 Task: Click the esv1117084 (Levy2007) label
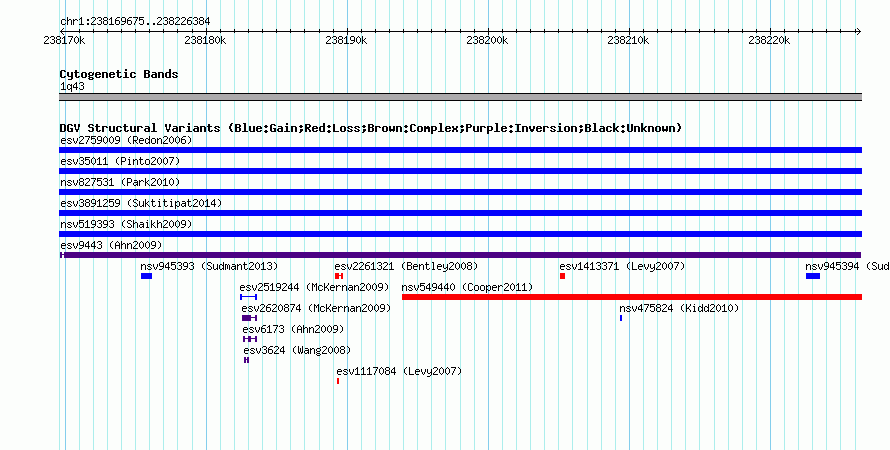pyautogui.click(x=400, y=371)
